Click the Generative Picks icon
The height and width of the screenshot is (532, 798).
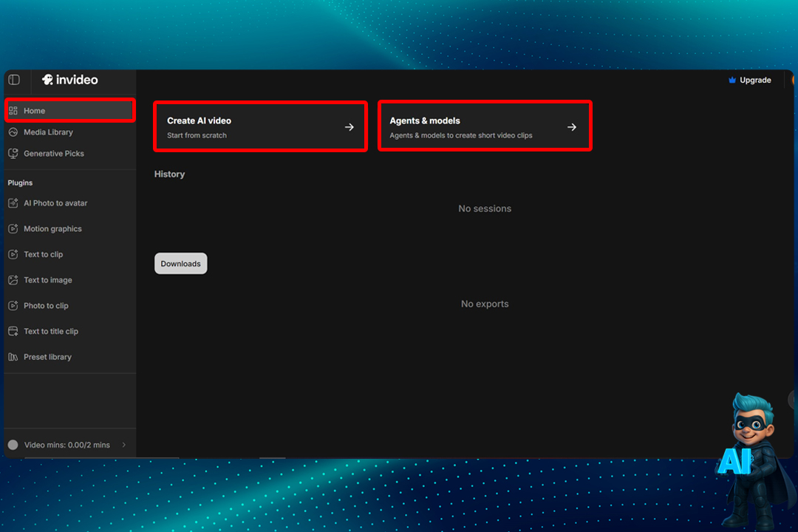click(x=13, y=154)
